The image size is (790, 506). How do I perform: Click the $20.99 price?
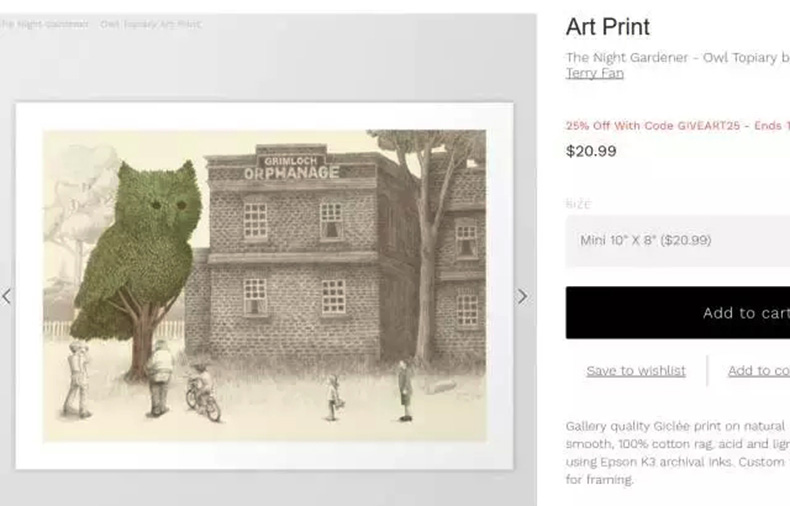tap(591, 151)
